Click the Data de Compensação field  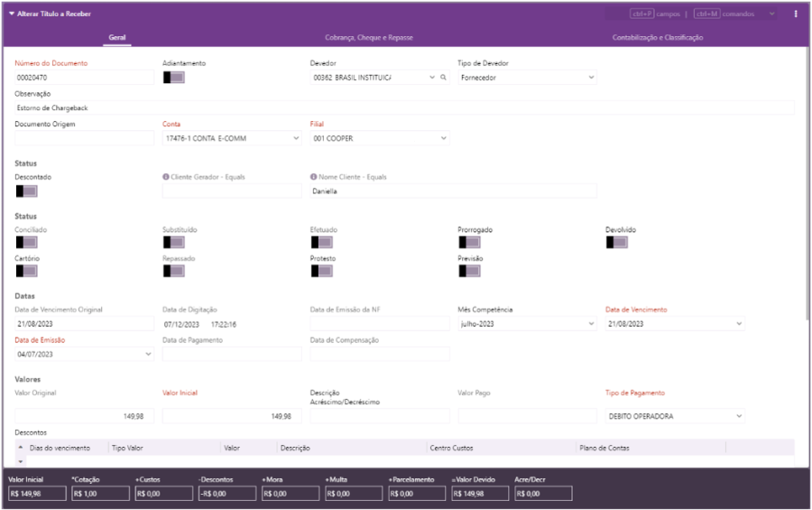click(380, 355)
